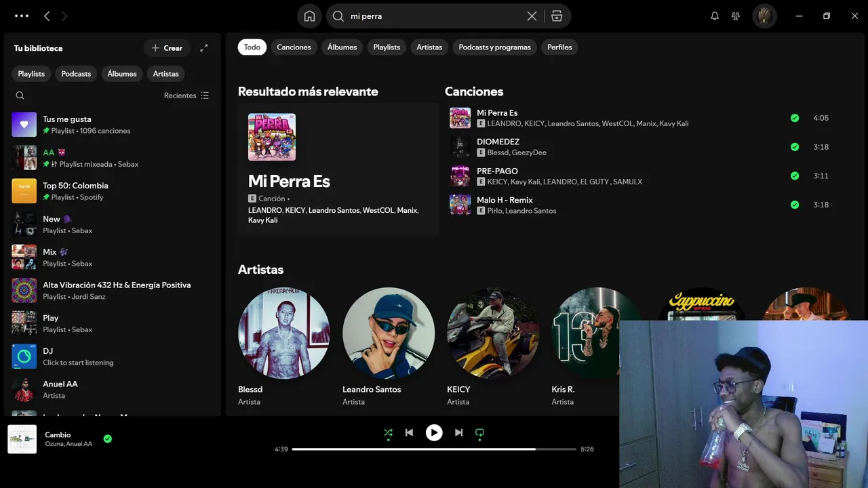
Task: Filter library by Podcasts chip
Action: (76, 74)
